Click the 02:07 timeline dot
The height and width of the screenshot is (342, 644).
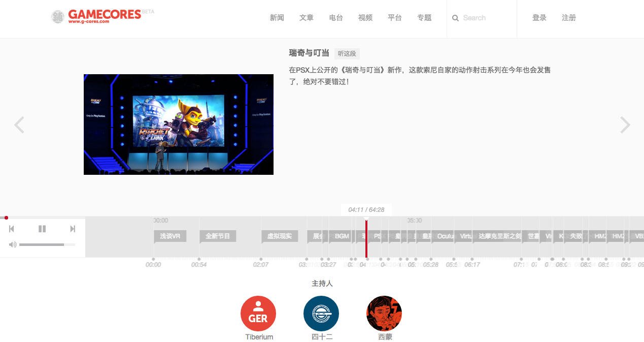[x=261, y=259]
